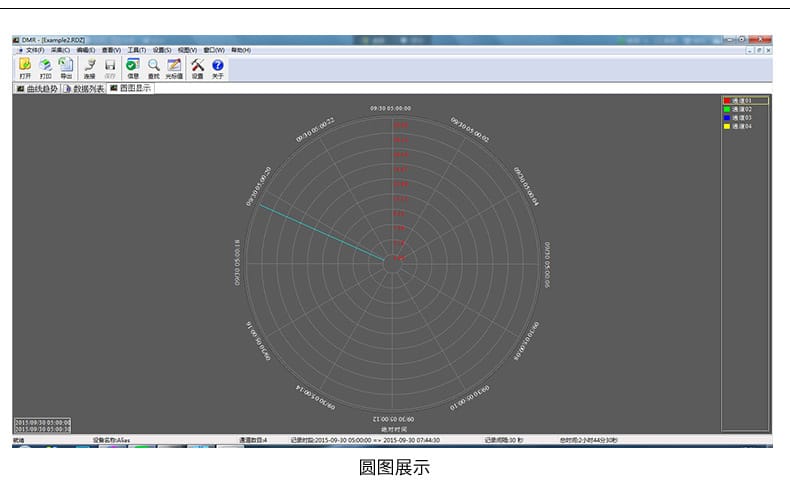The height and width of the screenshot is (498, 790).
Task: Open the 帮助(H) menu
Action: click(240, 49)
